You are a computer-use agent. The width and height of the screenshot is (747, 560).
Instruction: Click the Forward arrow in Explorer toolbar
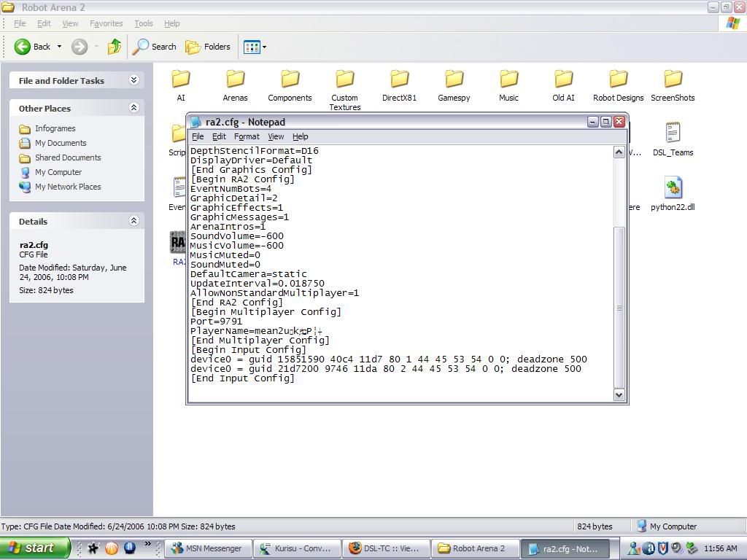pos(80,47)
